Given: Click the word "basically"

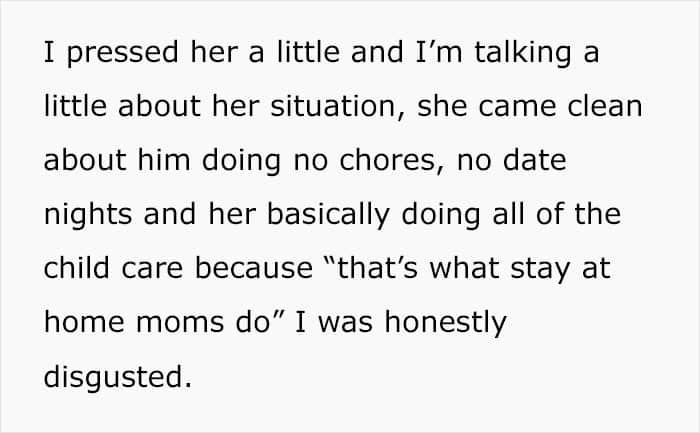Looking at the screenshot, I should point(328,216).
